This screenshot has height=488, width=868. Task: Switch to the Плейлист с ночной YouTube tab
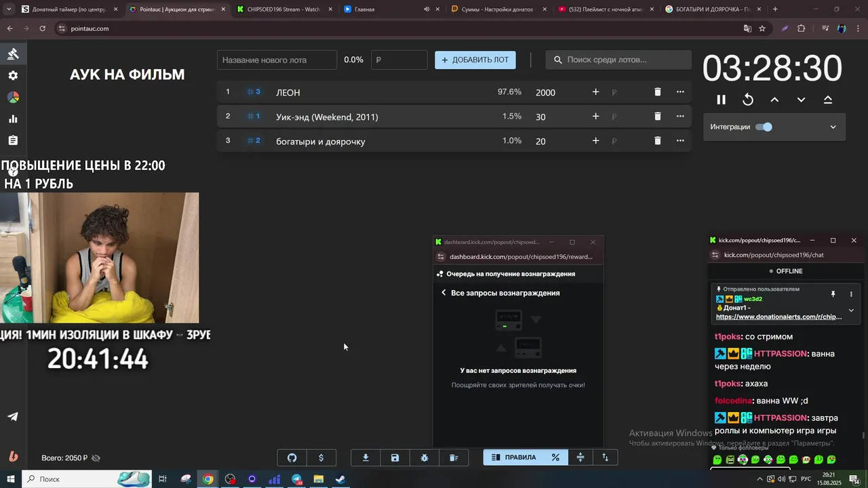(x=608, y=9)
